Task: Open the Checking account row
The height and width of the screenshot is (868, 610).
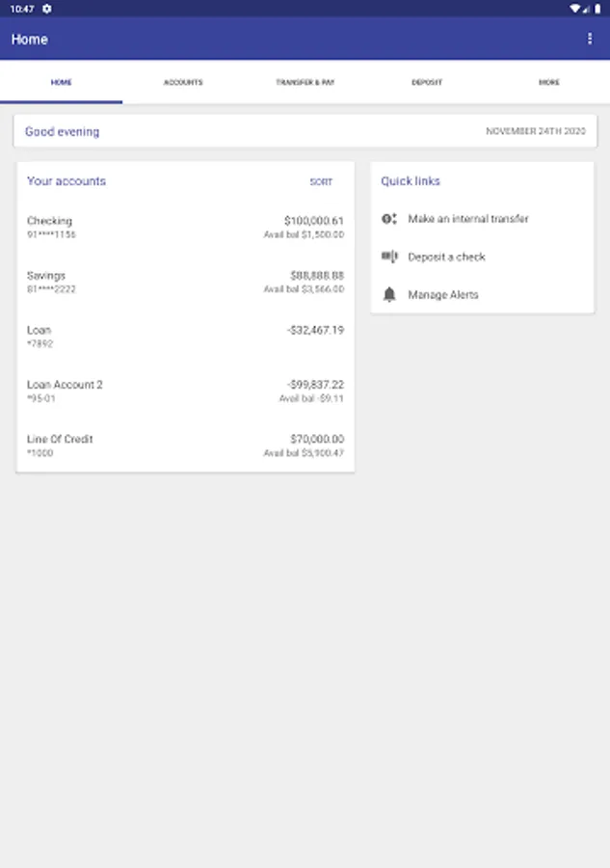Action: click(185, 228)
